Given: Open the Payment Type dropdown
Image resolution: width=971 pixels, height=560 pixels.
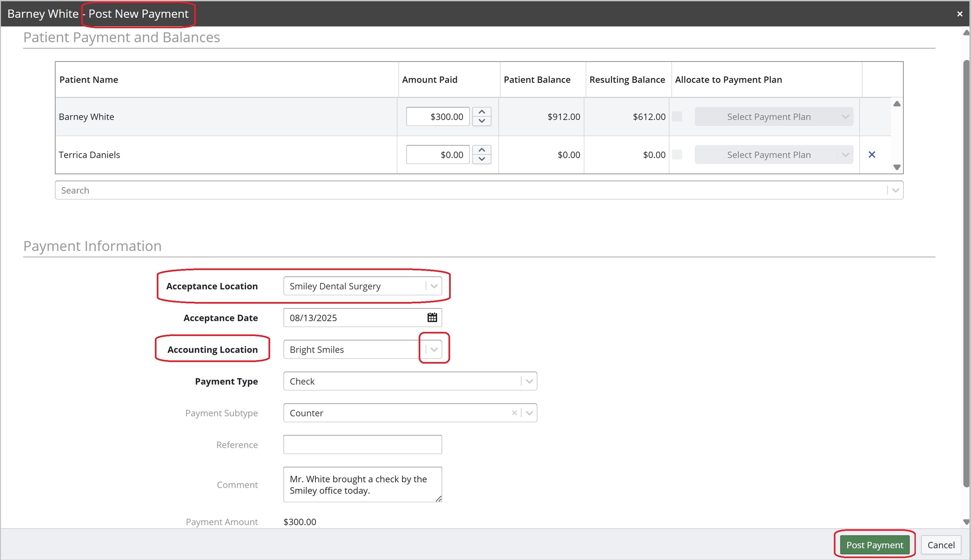Looking at the screenshot, I should (529, 381).
